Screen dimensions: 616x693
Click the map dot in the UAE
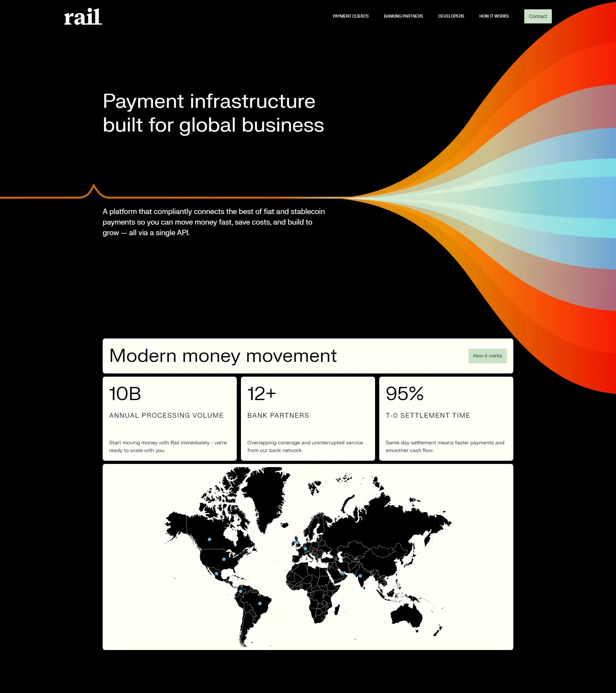[x=342, y=573]
